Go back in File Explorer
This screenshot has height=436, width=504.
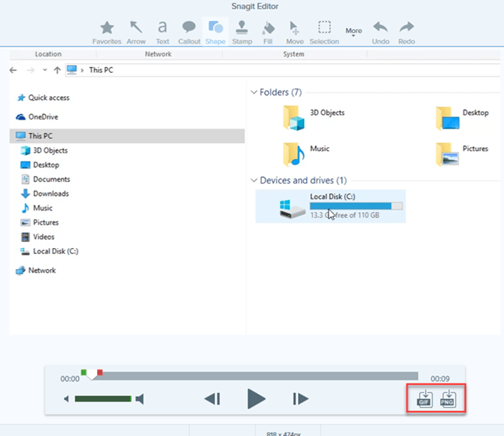coord(14,70)
